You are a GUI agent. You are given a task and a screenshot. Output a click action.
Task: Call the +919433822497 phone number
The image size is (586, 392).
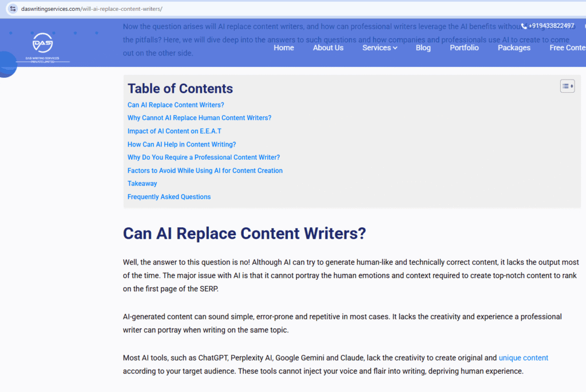(550, 26)
